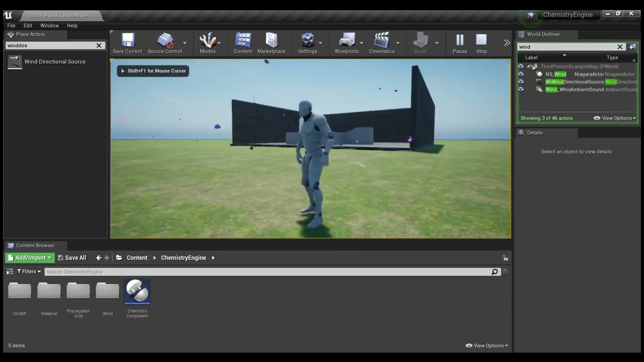Select Wind_Whis AmbientSound in the outliner

tap(578, 89)
